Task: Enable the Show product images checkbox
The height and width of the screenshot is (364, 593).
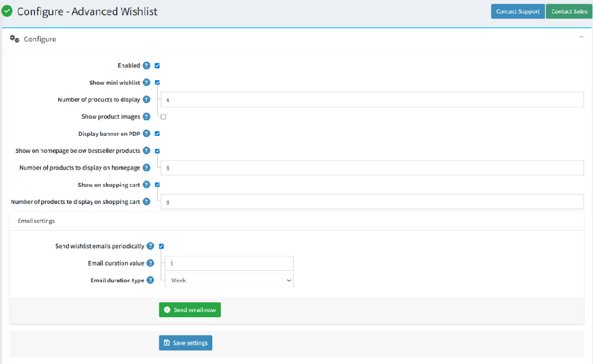Action: 163,116
